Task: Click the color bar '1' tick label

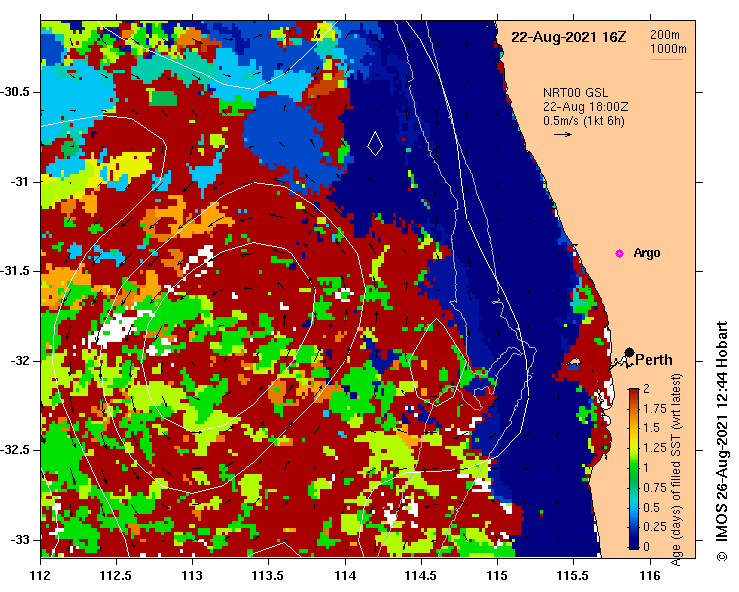Action: click(x=646, y=468)
